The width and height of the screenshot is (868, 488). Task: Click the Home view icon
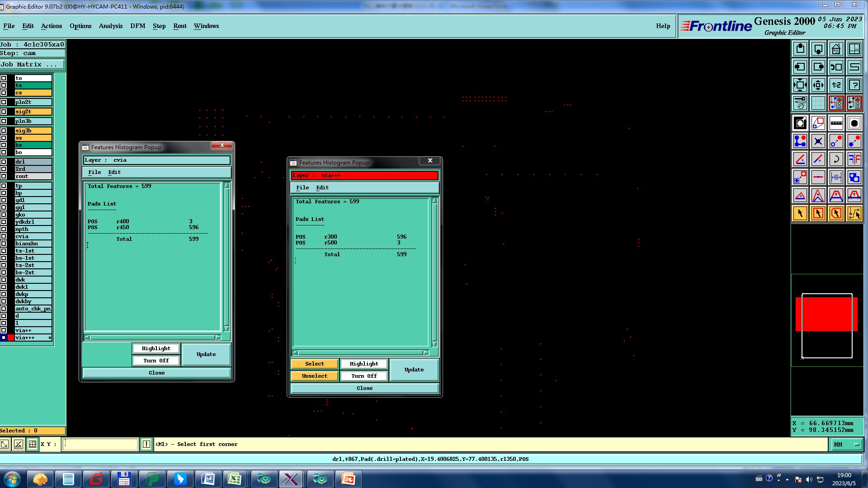836,49
